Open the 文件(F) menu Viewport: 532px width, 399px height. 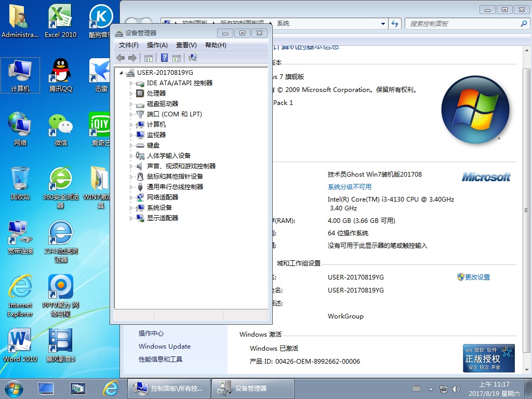(129, 45)
